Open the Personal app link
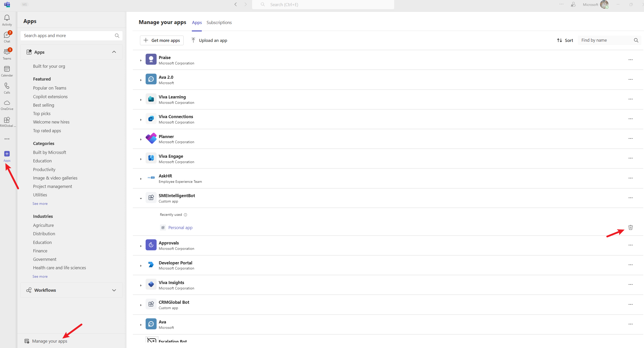This screenshot has width=644, height=348. click(180, 228)
